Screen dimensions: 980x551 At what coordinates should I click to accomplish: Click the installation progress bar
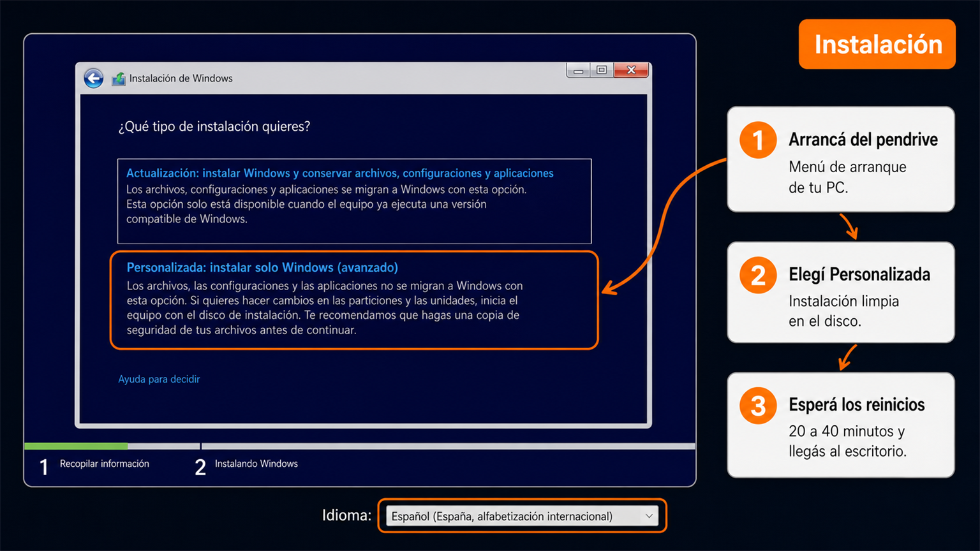360,446
